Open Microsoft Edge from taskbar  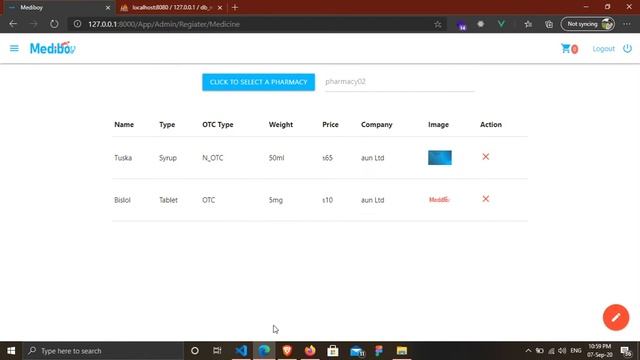(264, 351)
